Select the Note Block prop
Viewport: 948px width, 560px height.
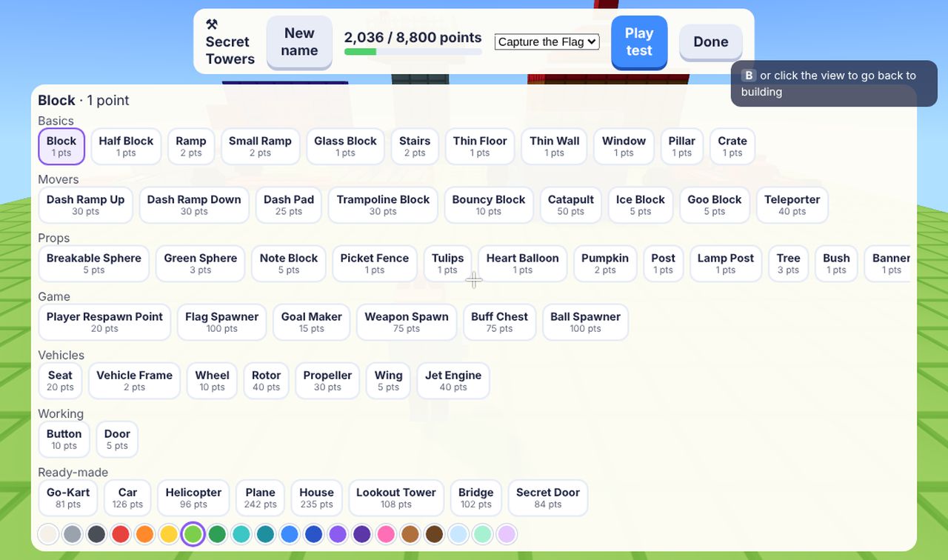click(289, 263)
